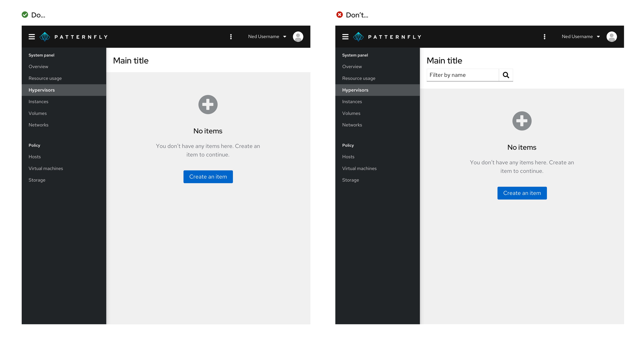Click green check icon beside Do

click(x=25, y=15)
